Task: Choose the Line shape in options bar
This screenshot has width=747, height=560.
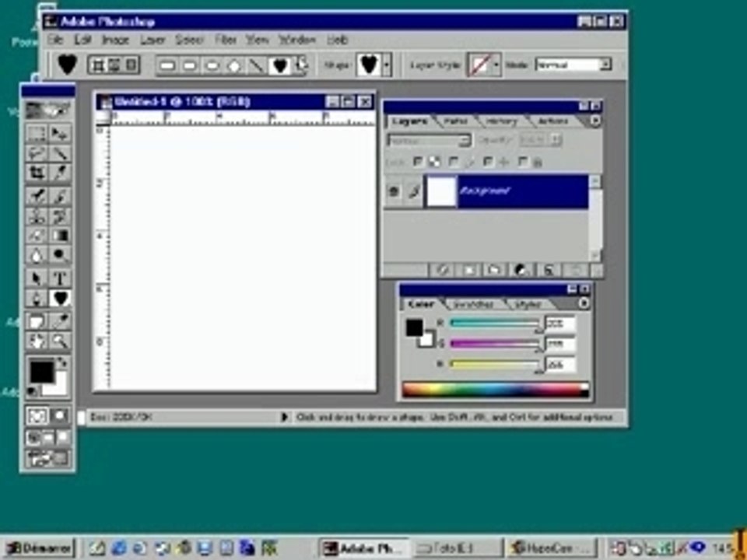Action: [x=256, y=65]
